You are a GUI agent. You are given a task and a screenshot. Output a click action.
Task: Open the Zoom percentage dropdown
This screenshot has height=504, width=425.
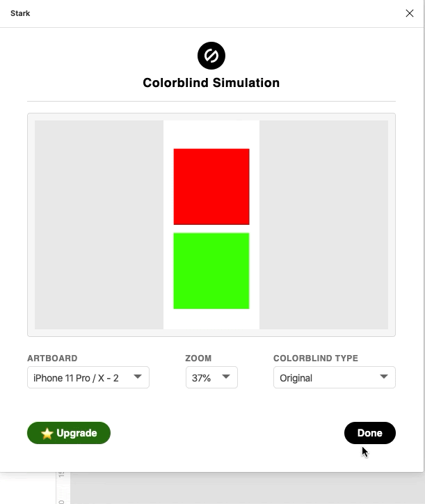pos(211,377)
